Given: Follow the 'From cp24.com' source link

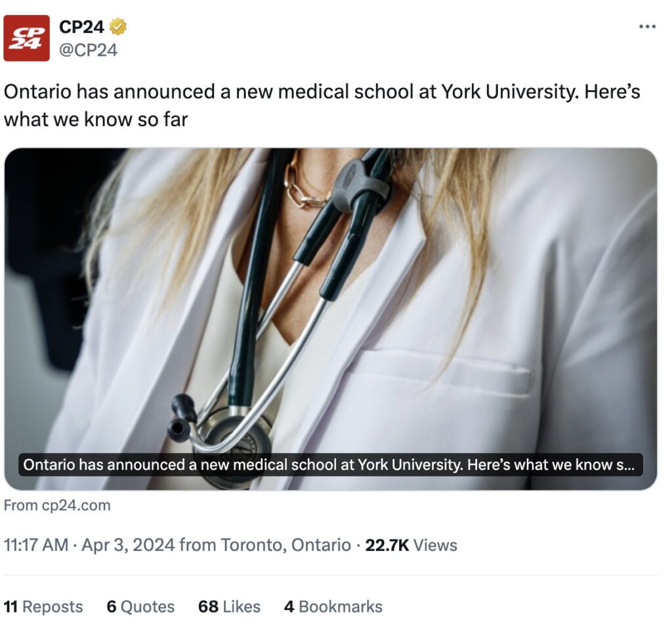Looking at the screenshot, I should coord(57,506).
